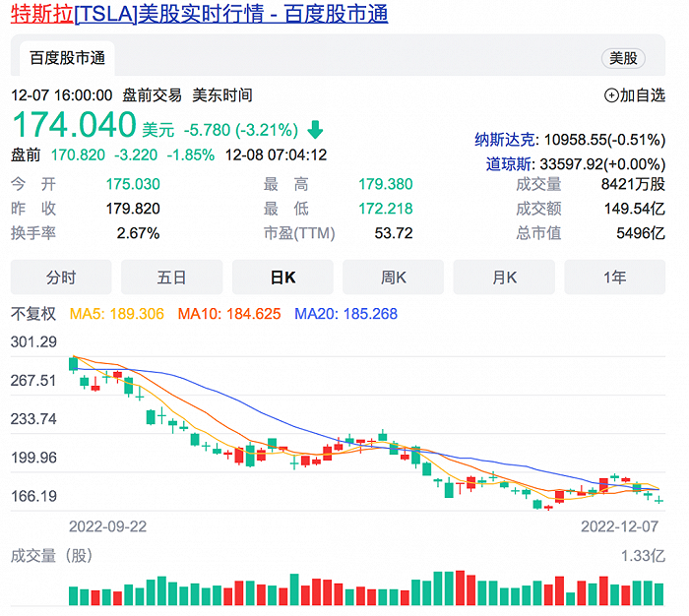Click the tallest red volume bar

pyautogui.click(x=460, y=587)
